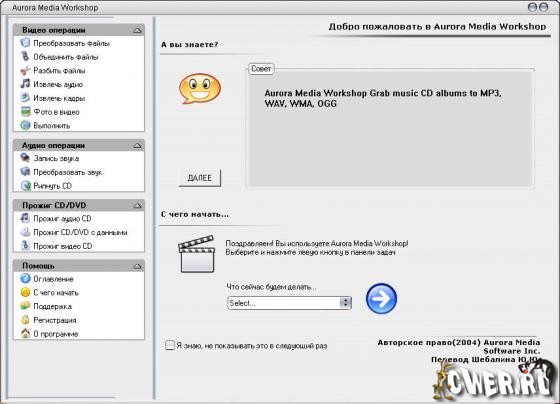Select Рипнуть CD
Screen dimensions: 560x404
[x=52, y=186]
